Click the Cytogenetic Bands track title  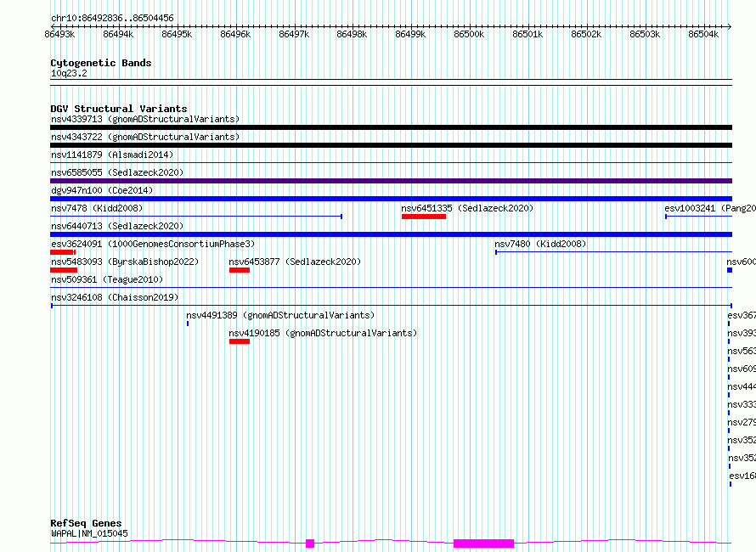pos(101,63)
